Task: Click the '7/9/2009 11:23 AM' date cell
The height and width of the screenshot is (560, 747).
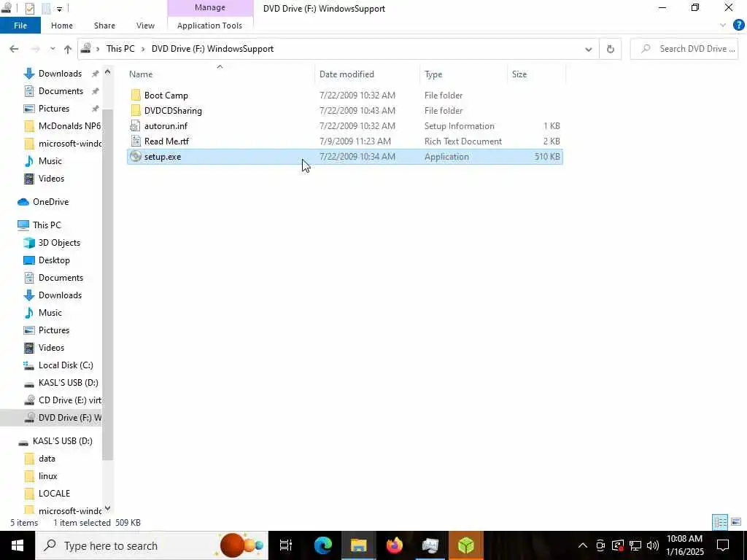Action: pyautogui.click(x=355, y=141)
